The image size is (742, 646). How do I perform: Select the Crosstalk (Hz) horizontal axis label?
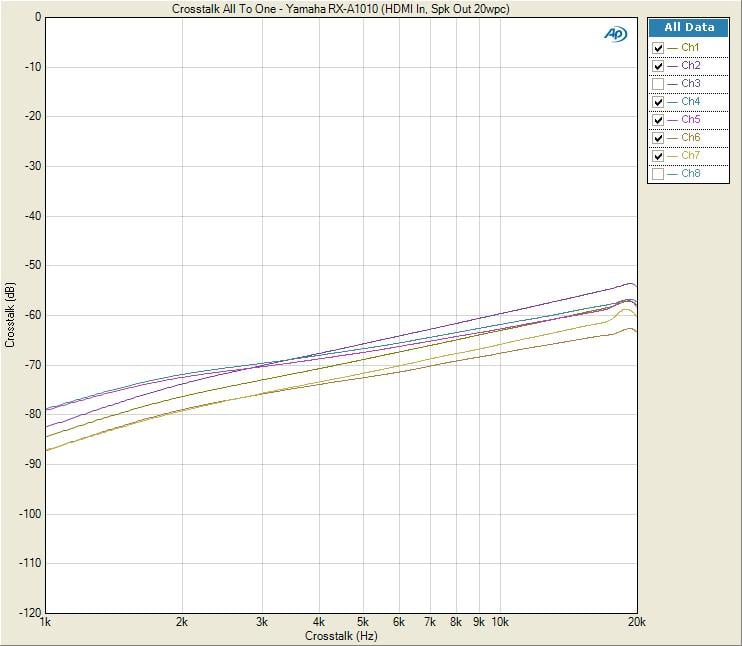coord(340,635)
